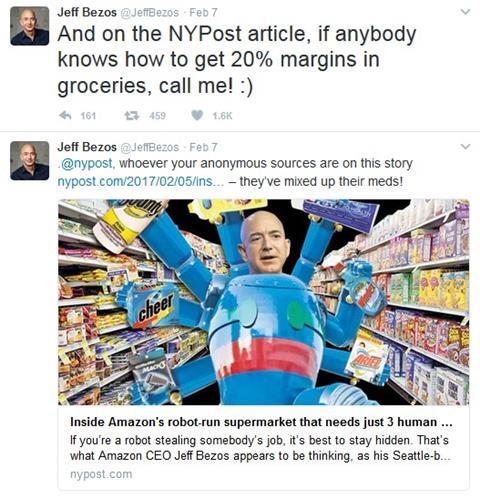Click Jeff Bezos name on first tweet
480x498 pixels.
pos(87,12)
